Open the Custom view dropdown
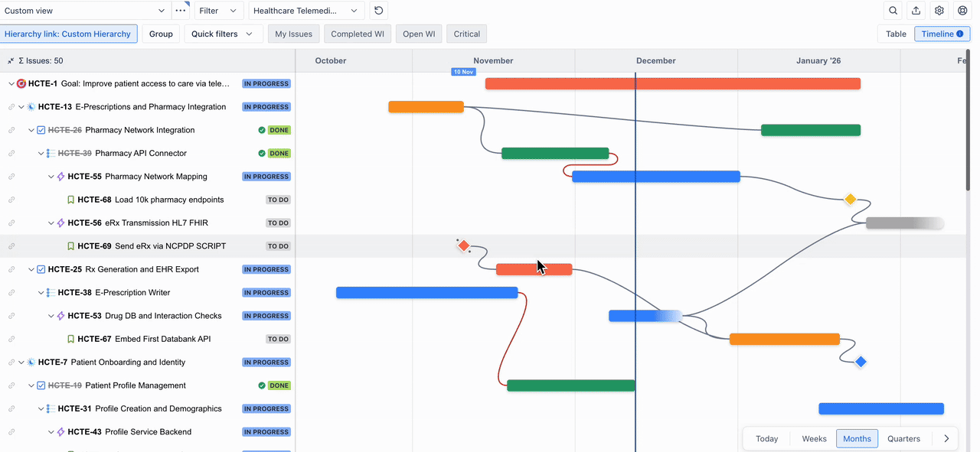The image size is (980, 452). coord(84,11)
